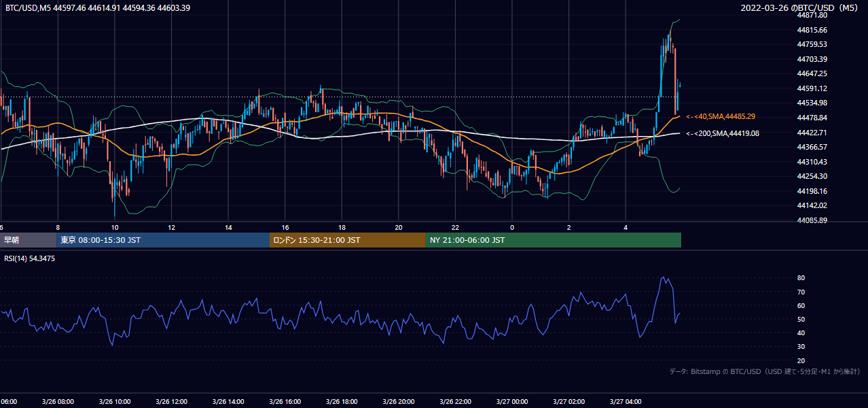Click price axis value 44703.39
Image resolution: width=868 pixels, height=408 pixels.
click(812, 59)
